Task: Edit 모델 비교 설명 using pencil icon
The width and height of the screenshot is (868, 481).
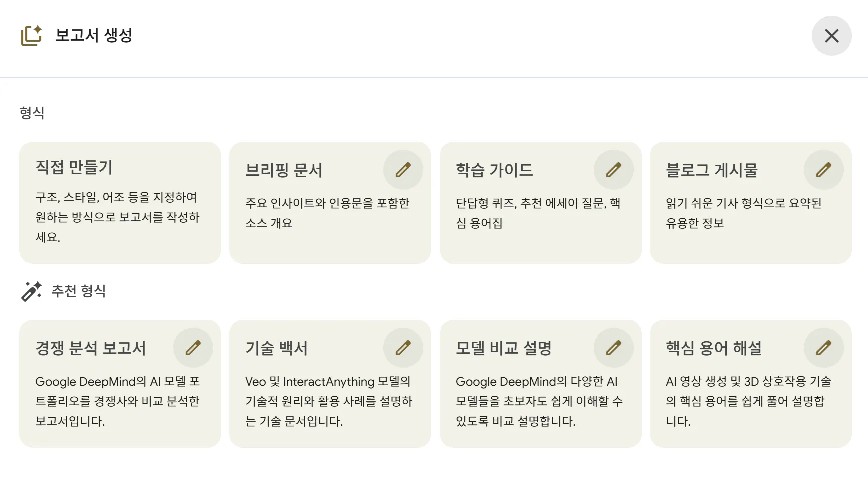Action: pyautogui.click(x=613, y=348)
